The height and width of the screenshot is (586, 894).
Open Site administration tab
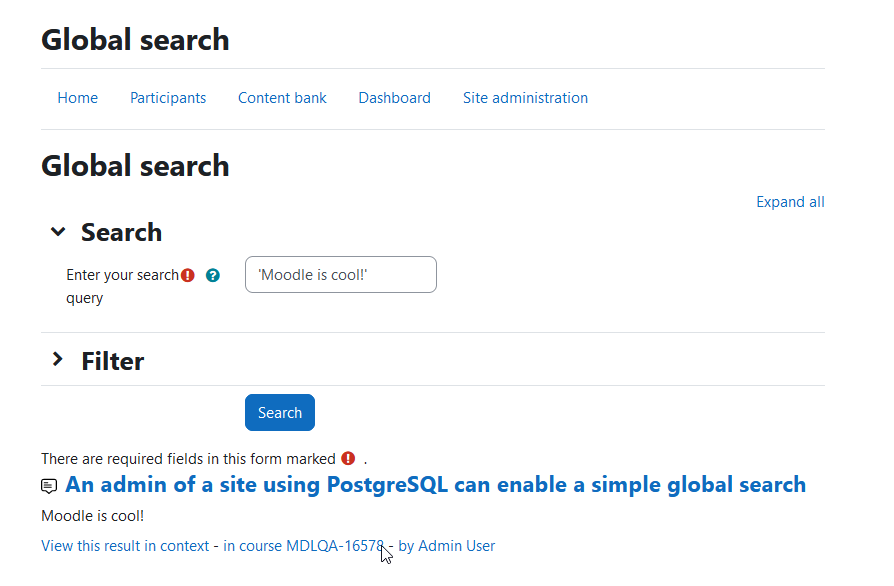[x=525, y=98]
